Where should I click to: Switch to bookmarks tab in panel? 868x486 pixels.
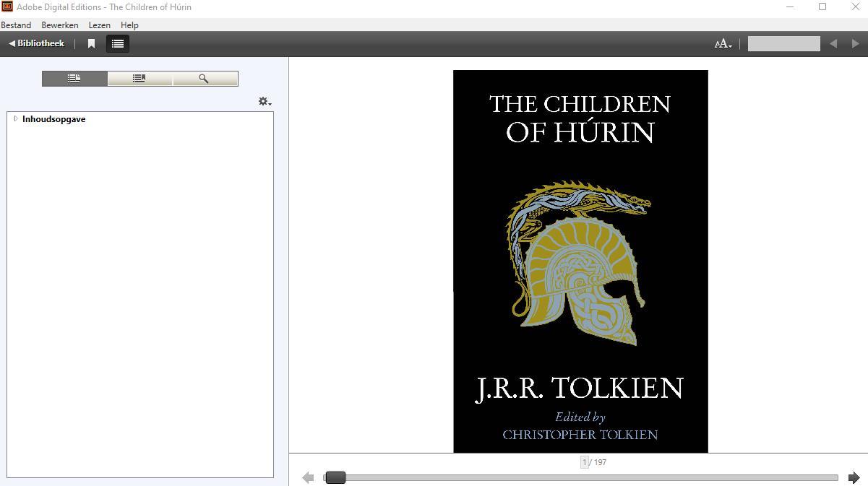(x=139, y=79)
